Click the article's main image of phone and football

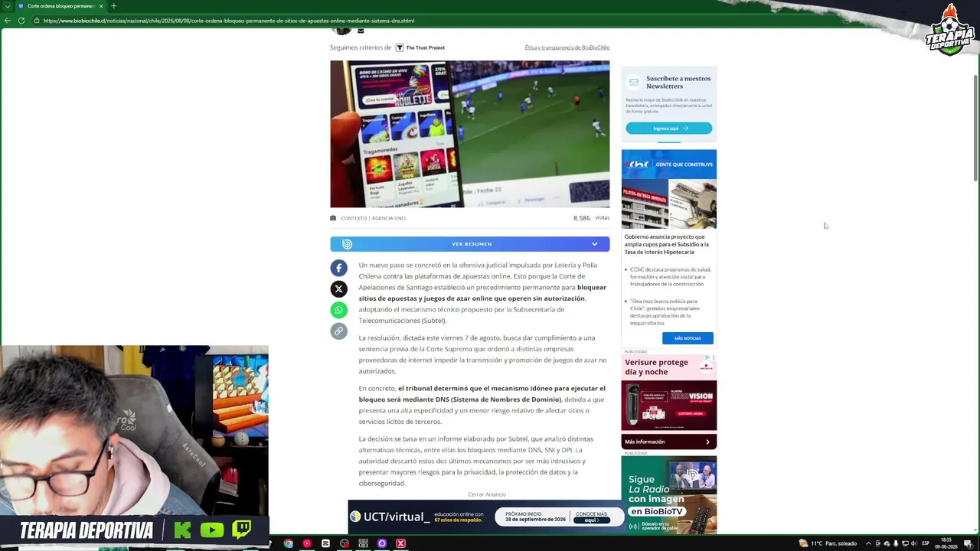point(470,134)
